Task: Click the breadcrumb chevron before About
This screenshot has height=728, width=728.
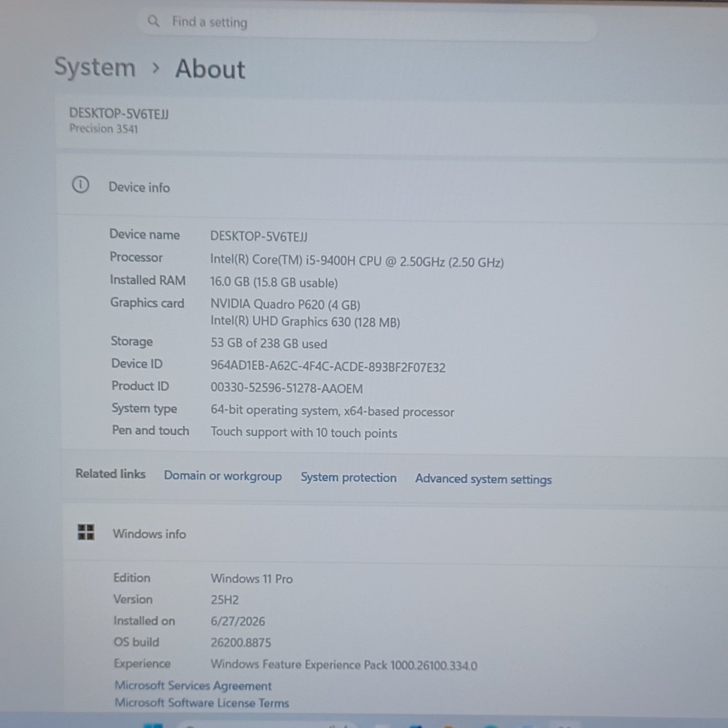Action: point(156,68)
